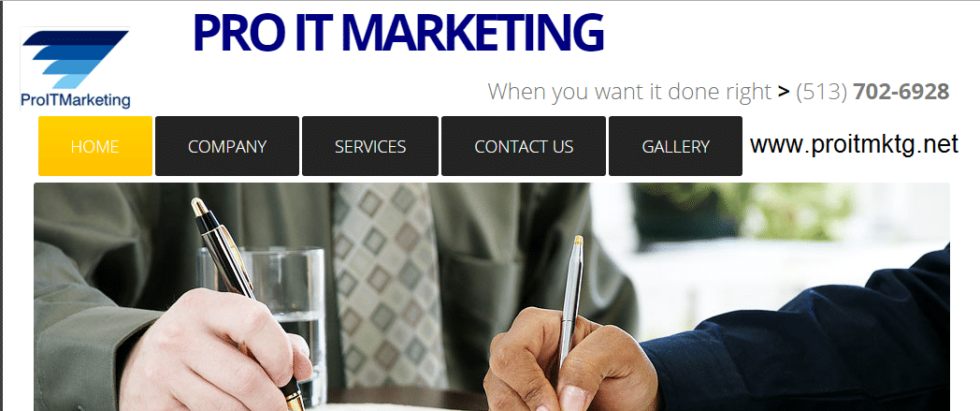
Task: Click the silver pen in the banner photo
Action: 571,301
